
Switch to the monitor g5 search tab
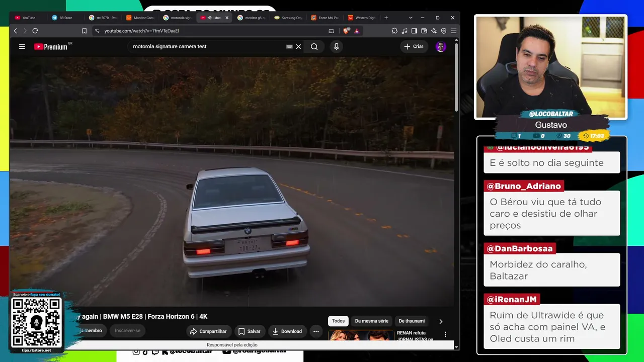[252, 18]
